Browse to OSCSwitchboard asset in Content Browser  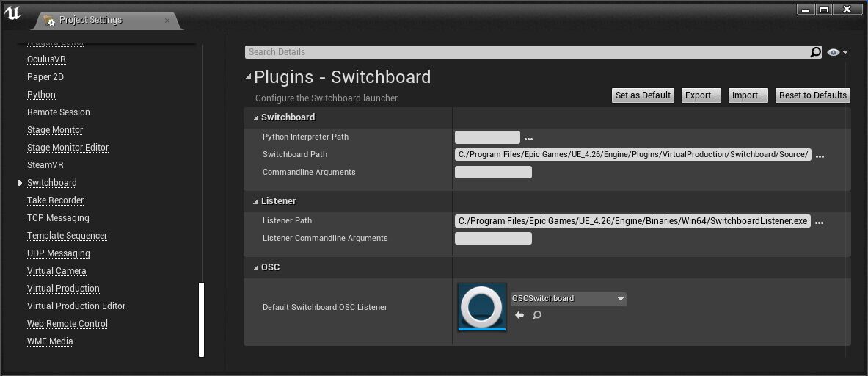[x=536, y=315]
